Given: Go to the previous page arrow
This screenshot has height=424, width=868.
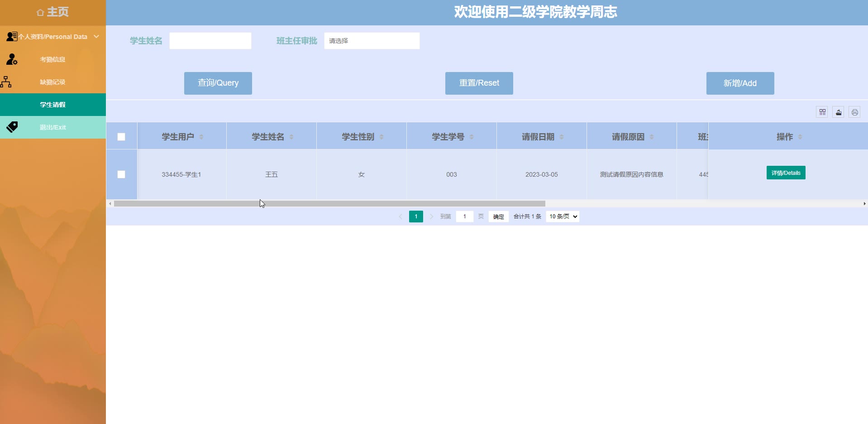Looking at the screenshot, I should [401, 217].
